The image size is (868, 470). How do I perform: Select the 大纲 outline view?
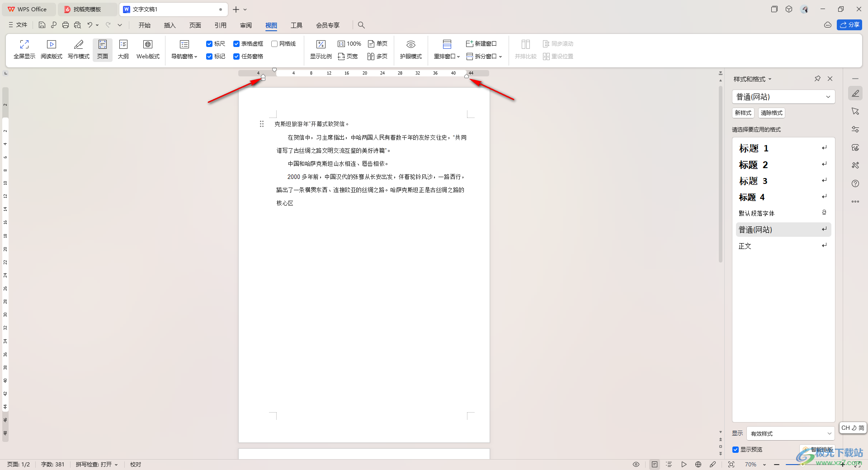click(123, 49)
